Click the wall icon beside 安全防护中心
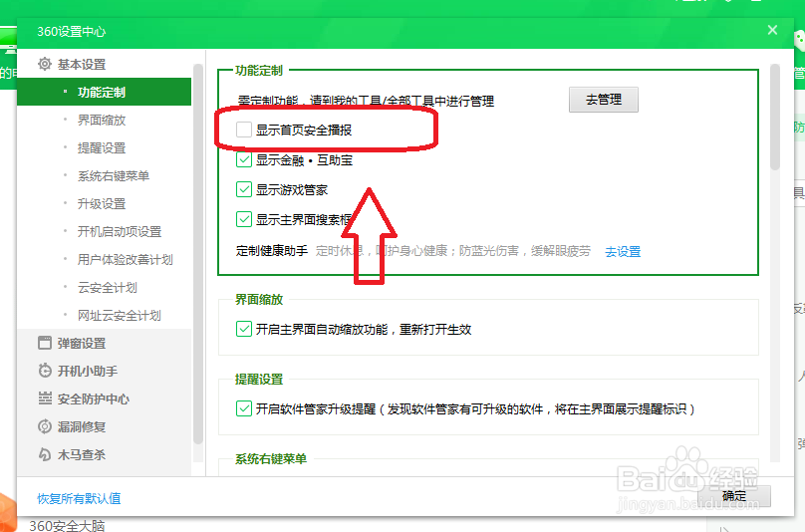Viewport: 805px width, 532px height. point(45,399)
